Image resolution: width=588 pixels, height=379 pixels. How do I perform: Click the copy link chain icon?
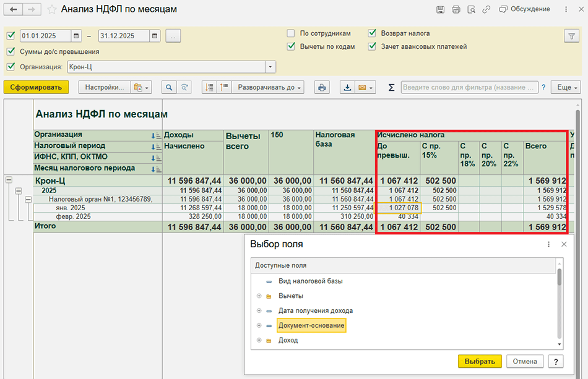tap(487, 9)
